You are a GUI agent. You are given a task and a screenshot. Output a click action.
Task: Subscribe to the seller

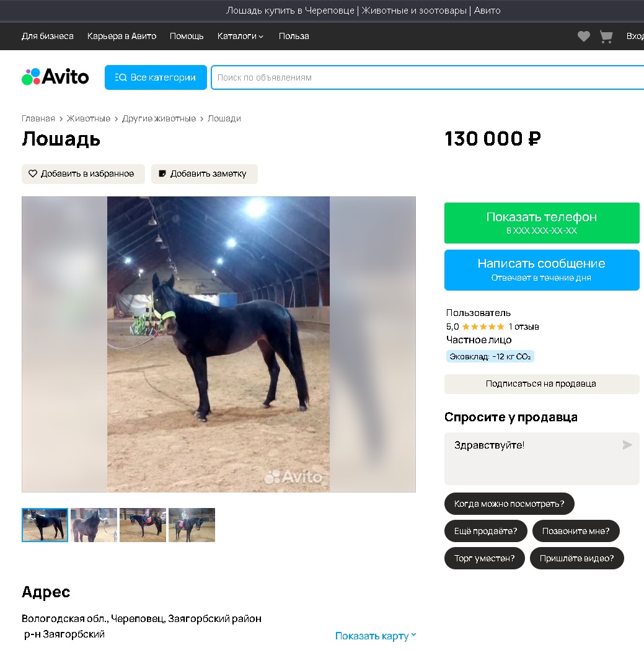[542, 383]
